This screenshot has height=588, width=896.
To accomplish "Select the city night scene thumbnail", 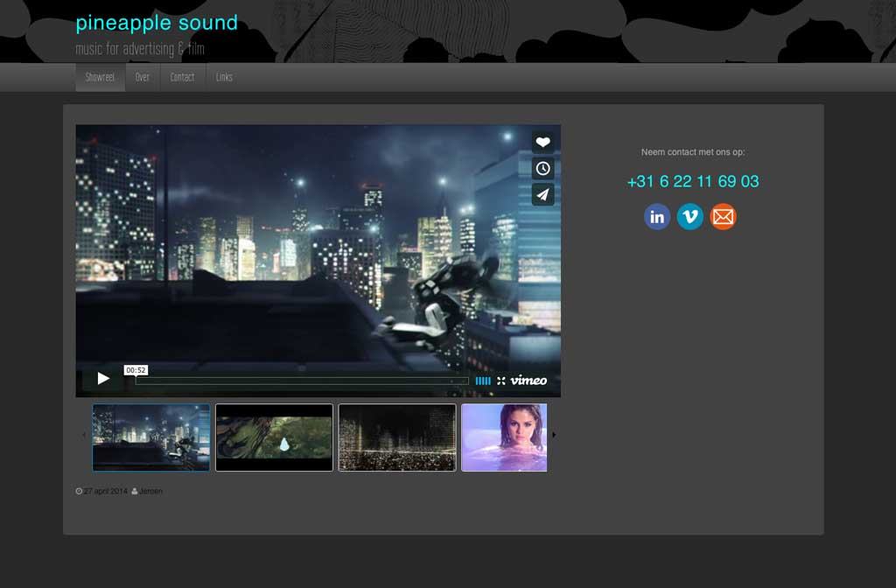I will (151, 437).
